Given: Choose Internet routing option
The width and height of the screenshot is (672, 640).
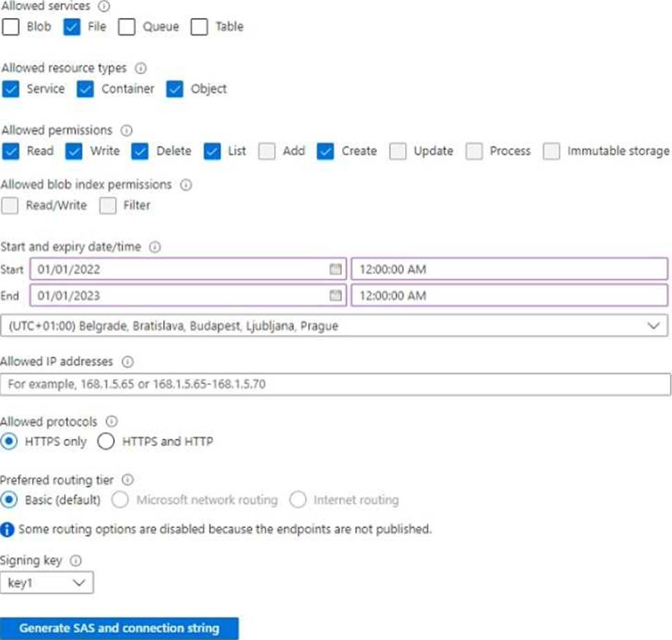Looking at the screenshot, I should (298, 500).
